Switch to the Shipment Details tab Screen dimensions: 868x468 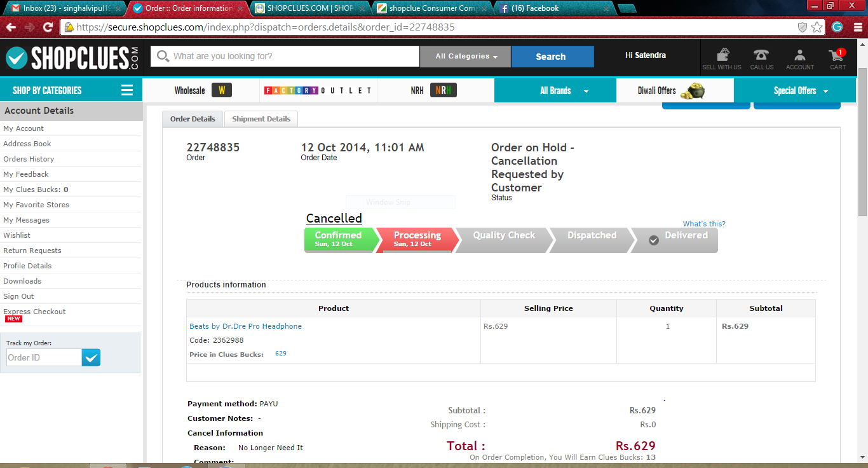click(x=261, y=119)
